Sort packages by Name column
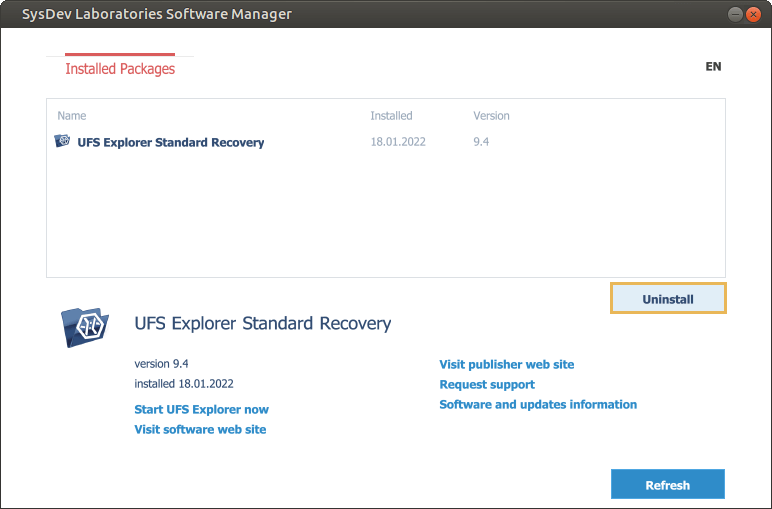 tap(72, 116)
